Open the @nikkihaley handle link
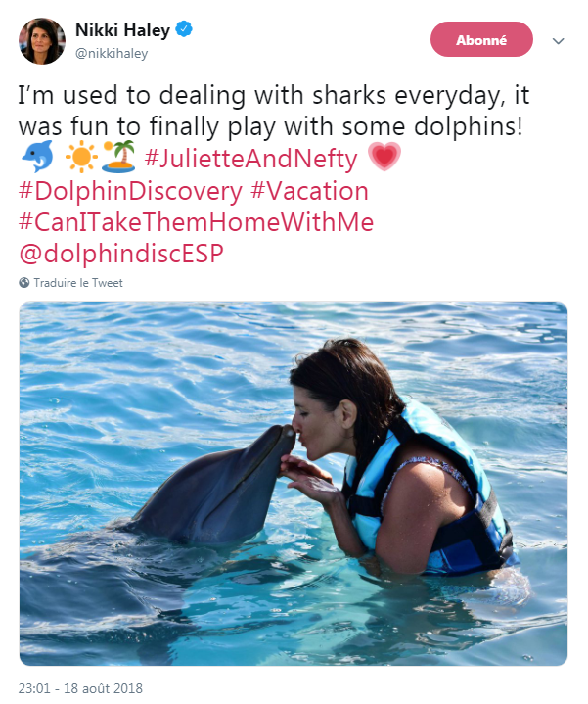Viewport: 588px width, 704px height. pyautogui.click(x=112, y=54)
